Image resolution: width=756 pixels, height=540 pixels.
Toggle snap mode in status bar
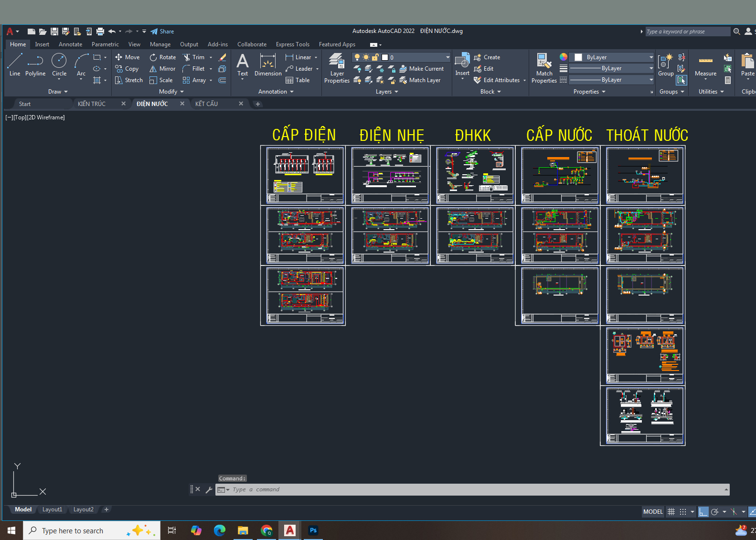(683, 512)
